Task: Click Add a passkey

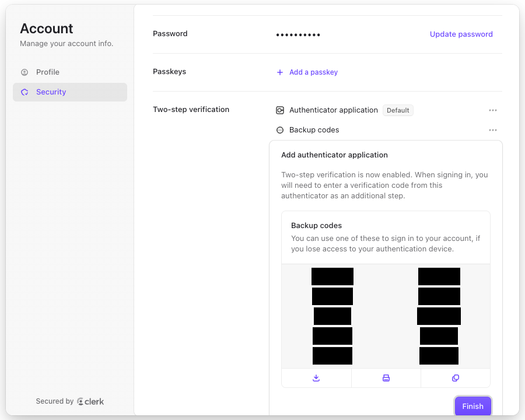Action: click(x=313, y=72)
